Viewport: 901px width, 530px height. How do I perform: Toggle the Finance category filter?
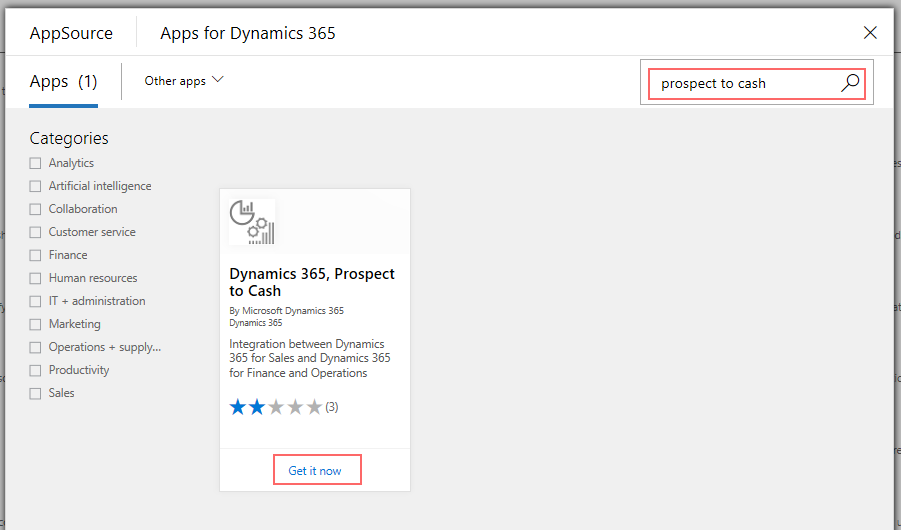point(36,255)
